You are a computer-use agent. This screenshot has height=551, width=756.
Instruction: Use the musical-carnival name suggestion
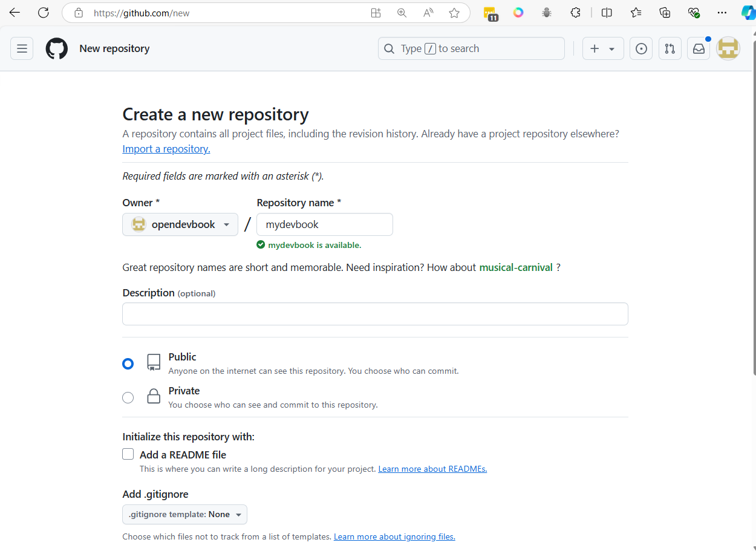pos(515,267)
